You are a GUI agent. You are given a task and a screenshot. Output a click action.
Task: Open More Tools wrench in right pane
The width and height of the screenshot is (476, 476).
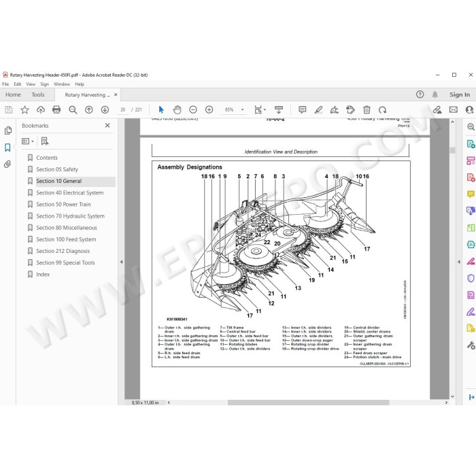(471, 345)
